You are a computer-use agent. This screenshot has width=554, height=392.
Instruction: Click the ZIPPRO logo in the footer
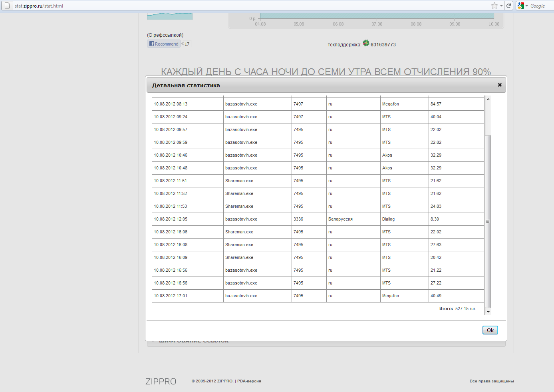click(x=161, y=381)
